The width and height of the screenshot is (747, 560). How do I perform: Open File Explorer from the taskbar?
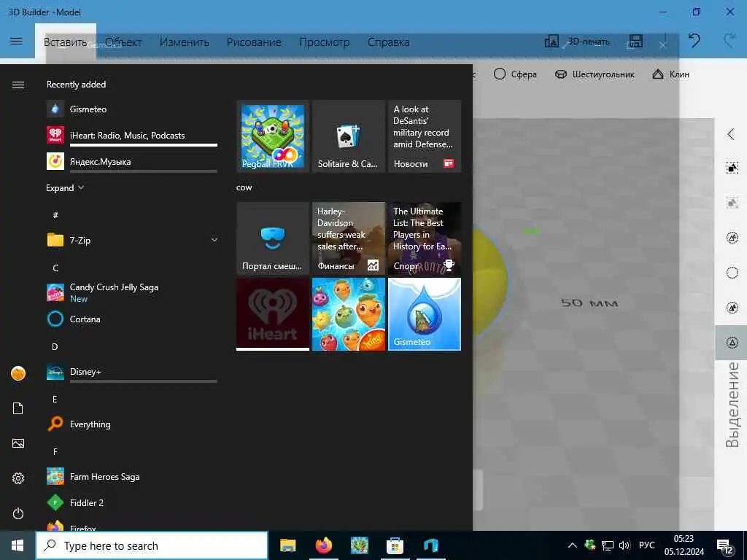tap(287, 545)
